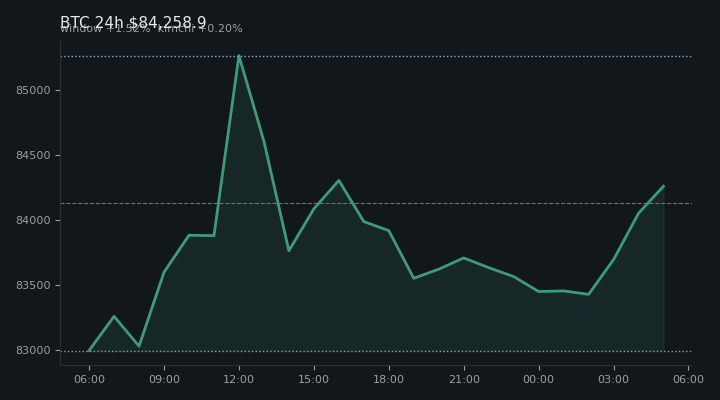Click the "21:00" time axis label
This screenshot has height=400, width=720.
tap(464, 379)
